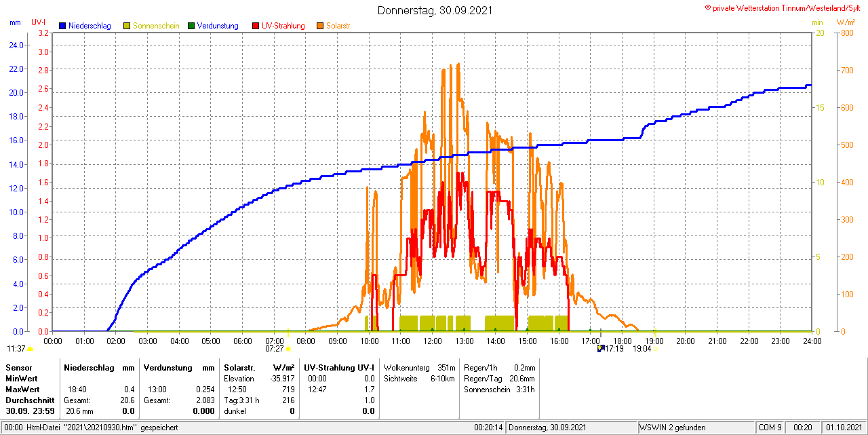Click the sunrise sun icon below 07:27

[x=288, y=349]
